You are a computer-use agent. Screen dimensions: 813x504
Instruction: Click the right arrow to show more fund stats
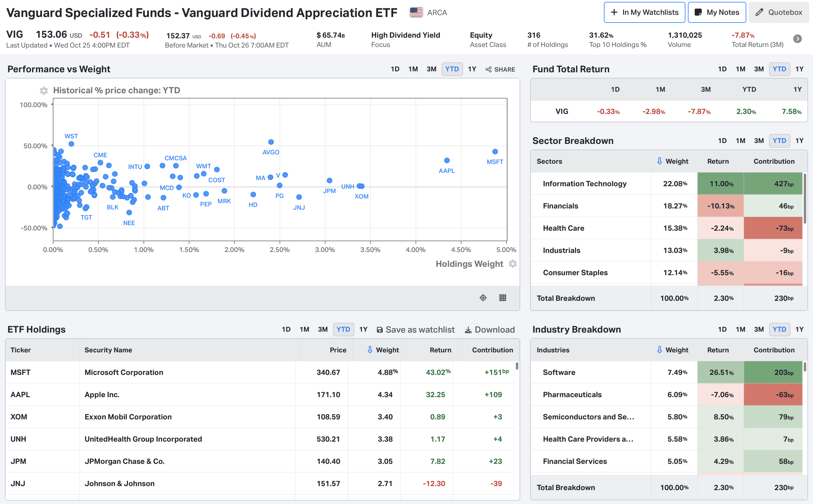797,39
